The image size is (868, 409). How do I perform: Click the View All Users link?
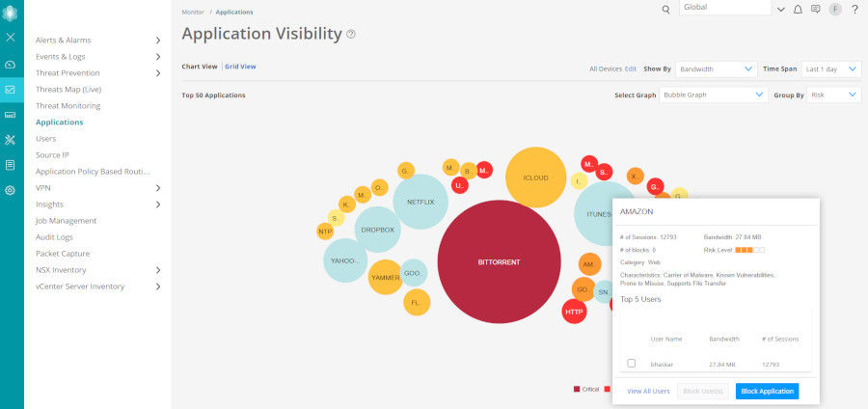(648, 392)
